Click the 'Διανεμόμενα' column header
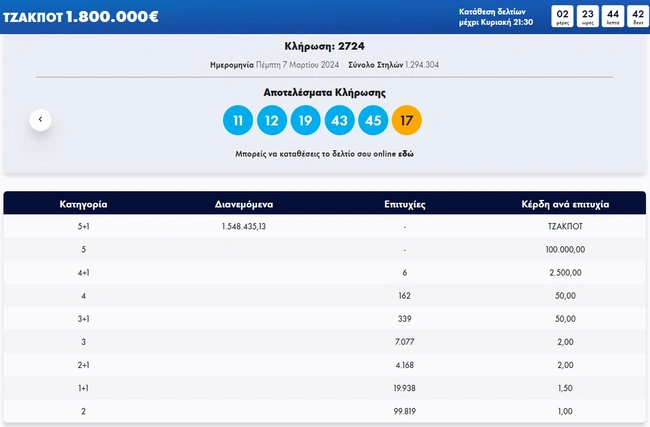 (244, 204)
